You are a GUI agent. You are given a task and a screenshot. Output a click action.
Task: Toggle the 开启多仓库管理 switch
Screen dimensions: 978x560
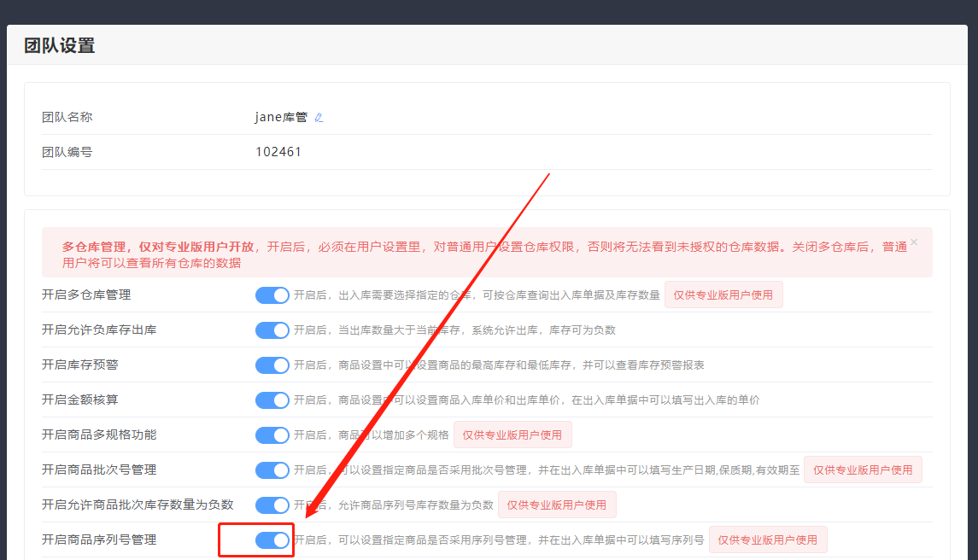[272, 295]
